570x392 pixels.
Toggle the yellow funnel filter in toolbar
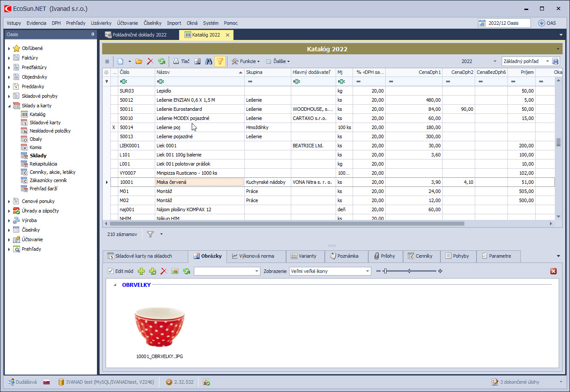220,61
